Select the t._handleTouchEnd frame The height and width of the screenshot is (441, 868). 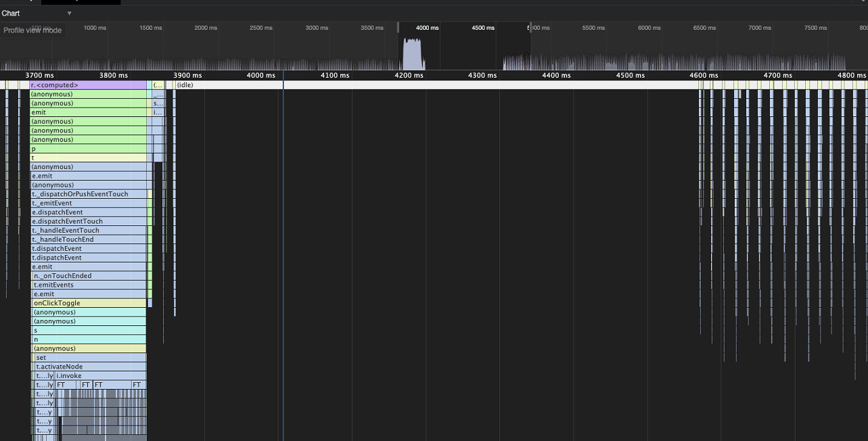click(89, 239)
